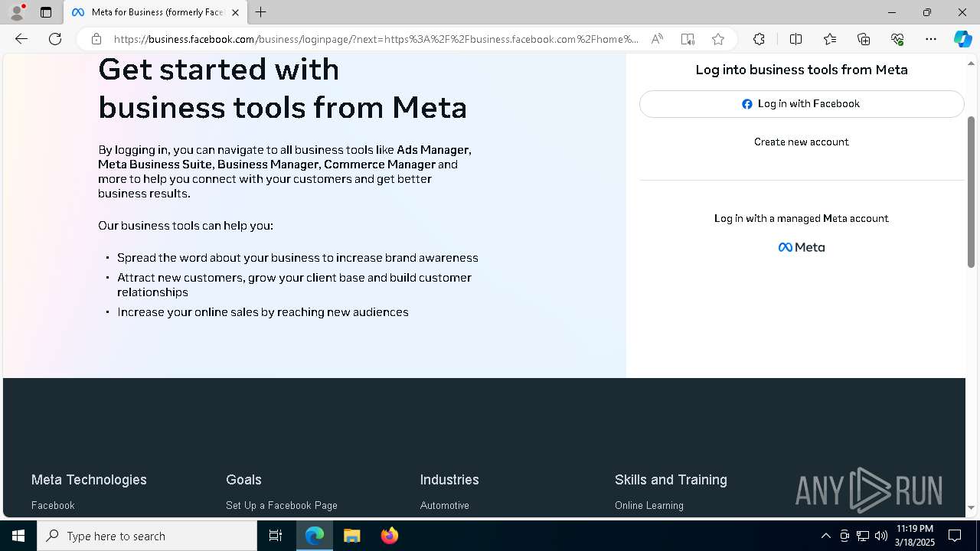Open the Extensions puzzle icon
The image size is (980, 551).
[x=759, y=39]
